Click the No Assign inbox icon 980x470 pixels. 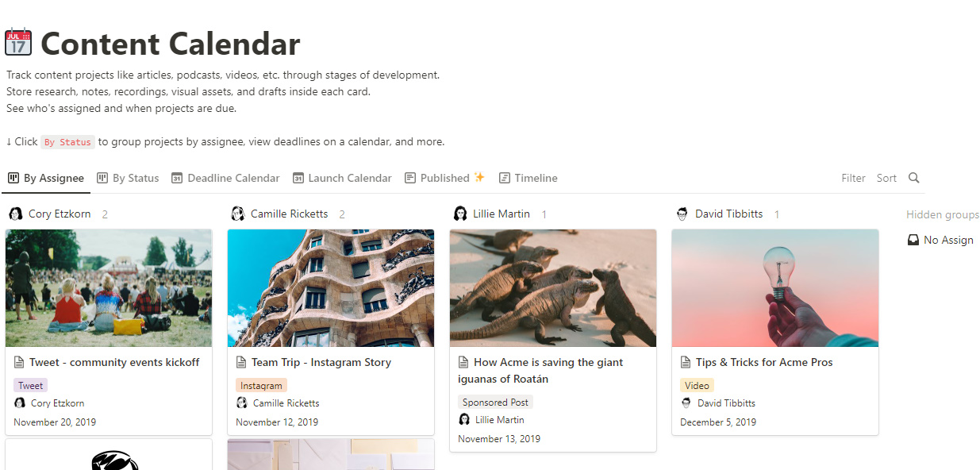click(913, 240)
